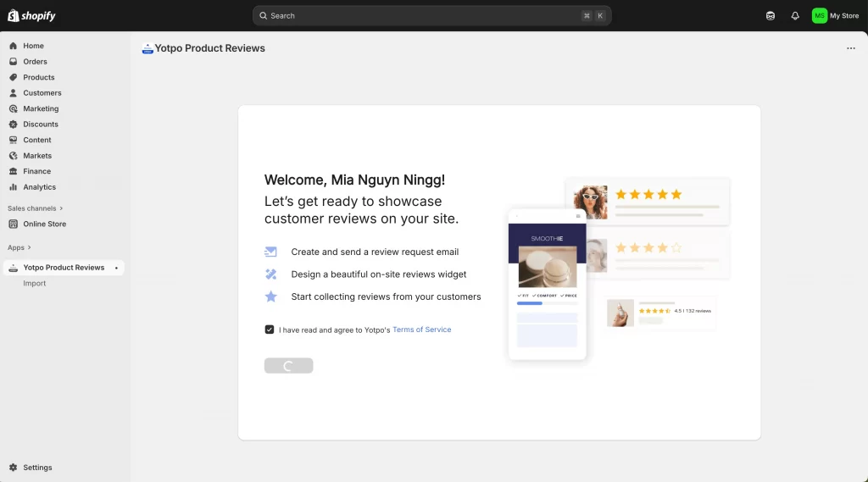Click 'Create and send a review request email' text
The image size is (868, 482).
click(375, 252)
